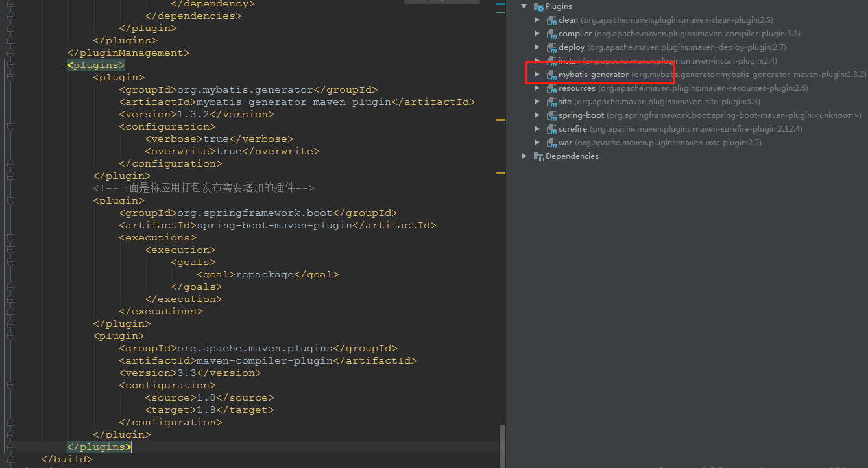Expand the compiler plugin node
This screenshot has width=868, height=468.
(x=536, y=34)
